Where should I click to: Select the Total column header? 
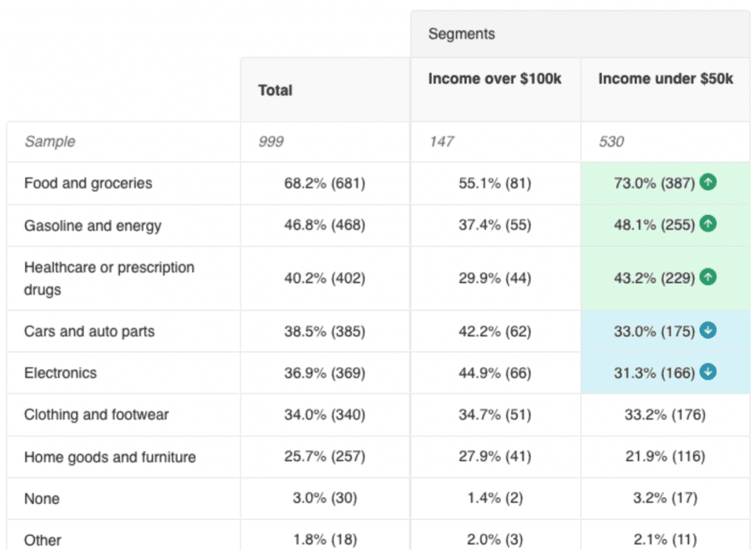(x=275, y=90)
